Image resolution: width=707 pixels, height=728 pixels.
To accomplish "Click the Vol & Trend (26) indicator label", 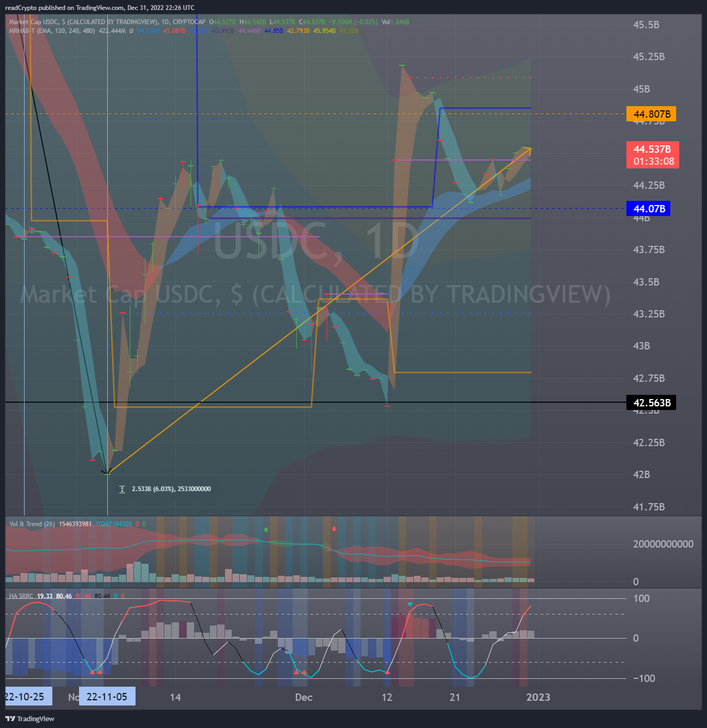I will pos(32,524).
